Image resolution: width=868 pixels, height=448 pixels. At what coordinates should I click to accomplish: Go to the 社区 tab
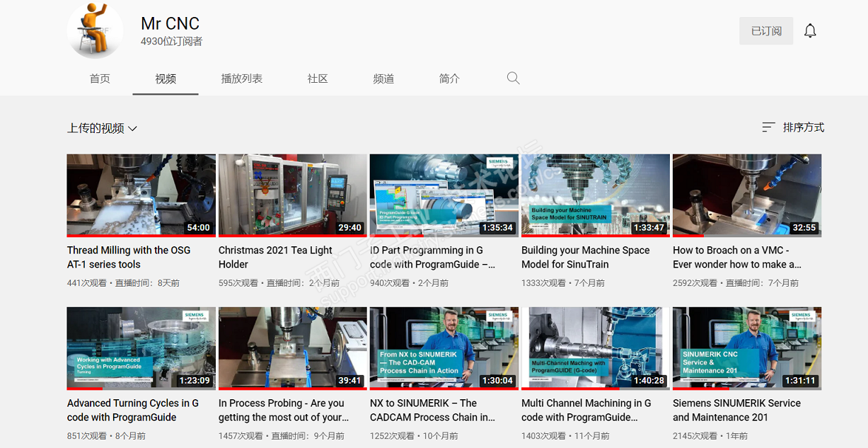pyautogui.click(x=318, y=79)
